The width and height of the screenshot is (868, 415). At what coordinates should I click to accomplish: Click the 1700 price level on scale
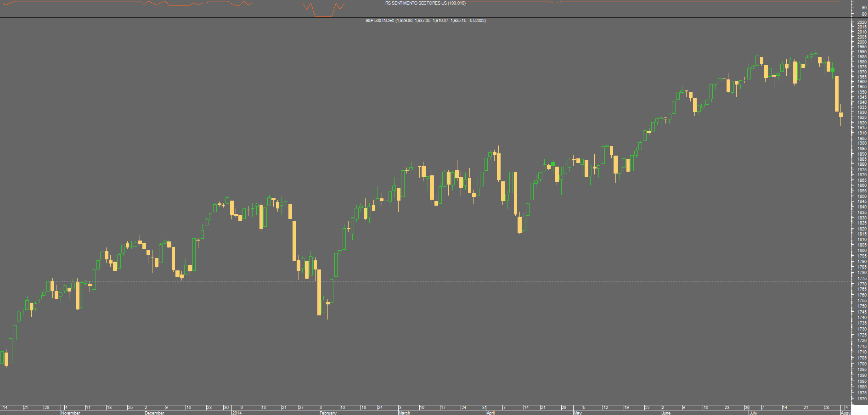(862, 364)
